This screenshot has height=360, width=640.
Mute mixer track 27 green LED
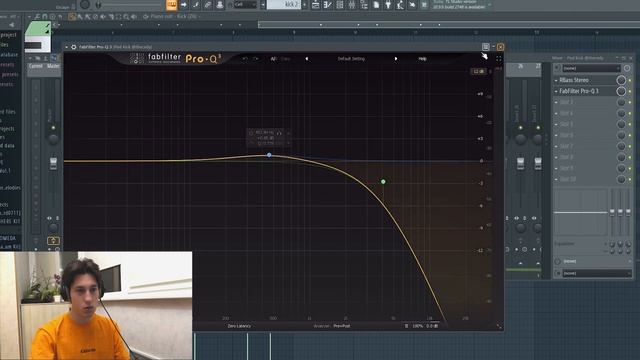tap(538, 128)
